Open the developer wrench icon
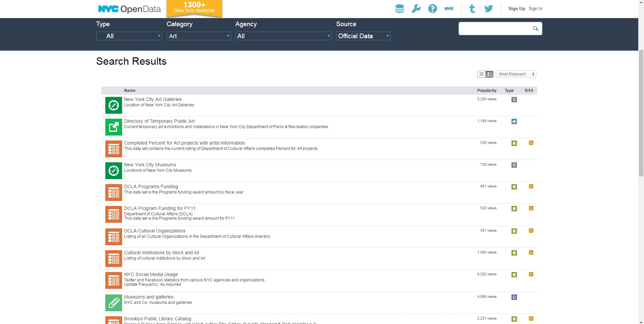Screen dimensions: 644x324 [416, 9]
